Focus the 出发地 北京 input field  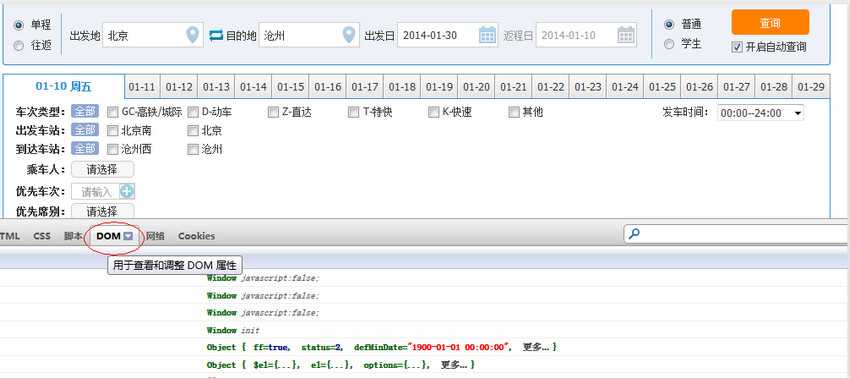click(x=152, y=35)
